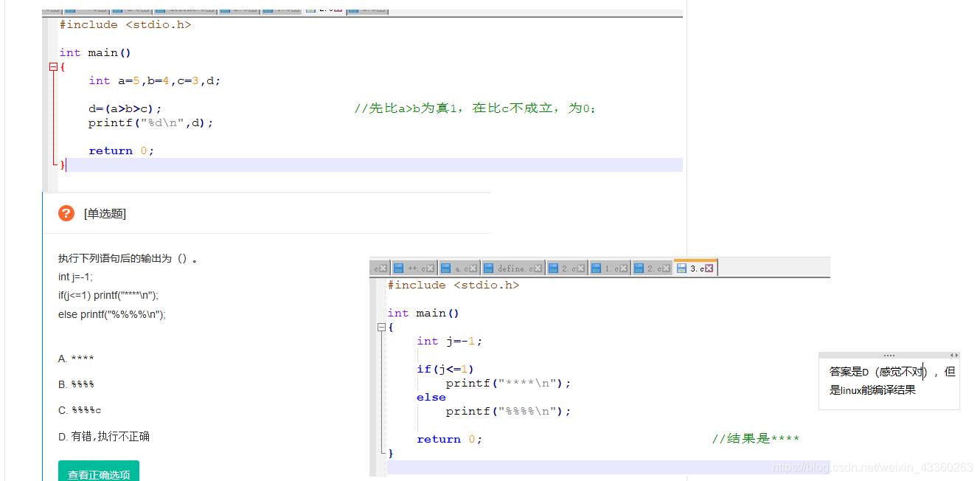Close the define.c tab
This screenshot has height=481, width=980.
pyautogui.click(x=538, y=269)
